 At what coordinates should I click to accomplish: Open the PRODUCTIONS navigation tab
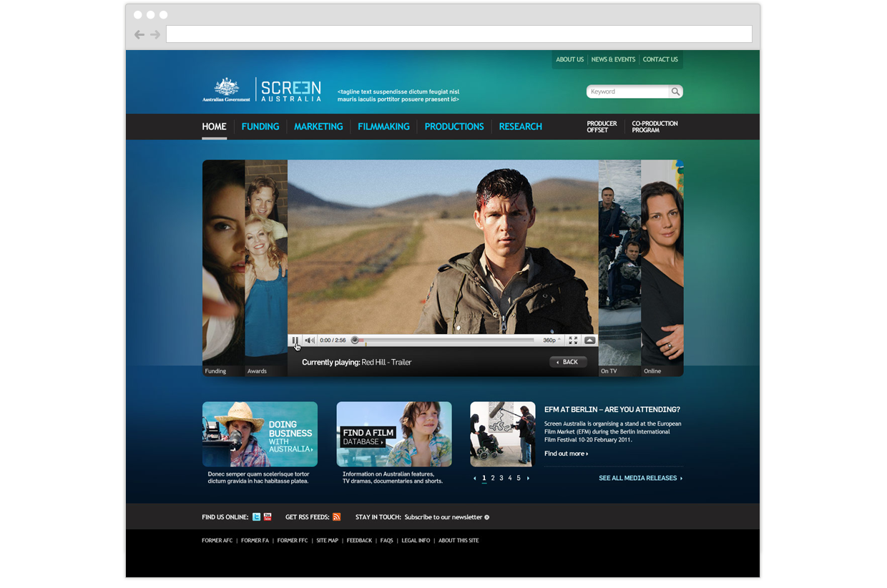pyautogui.click(x=454, y=127)
